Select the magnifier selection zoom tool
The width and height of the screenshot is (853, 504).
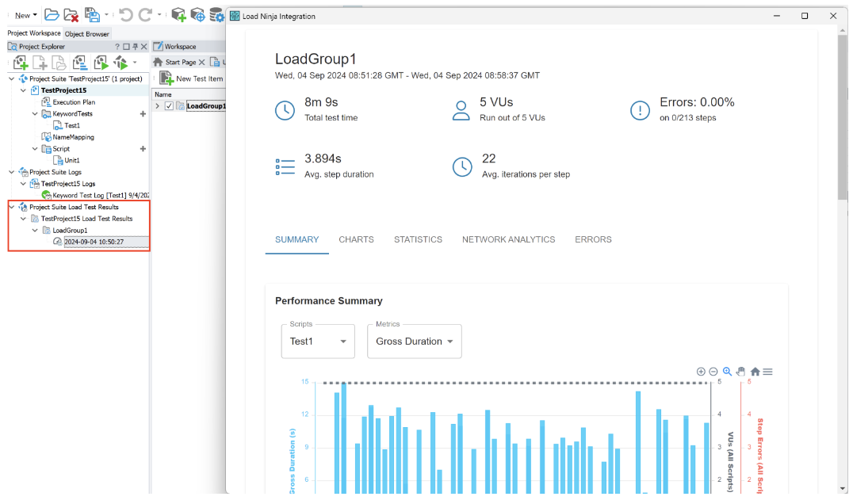coord(727,372)
